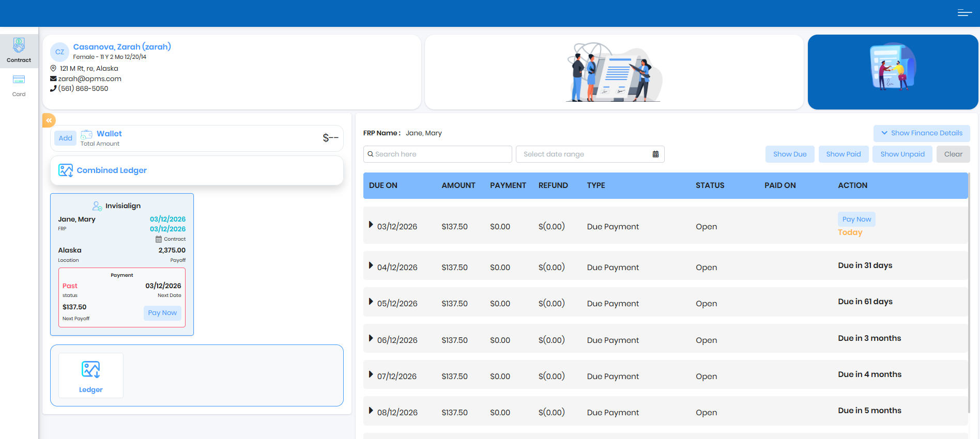Viewport: 980px width, 439px height.
Task: Click the blue contract signing illustration card
Action: [893, 72]
